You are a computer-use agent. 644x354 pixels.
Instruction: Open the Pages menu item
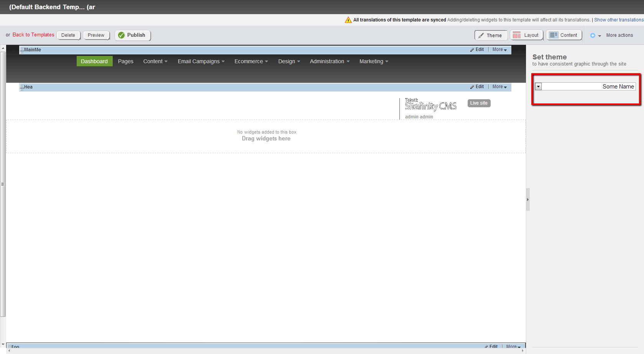(x=126, y=61)
